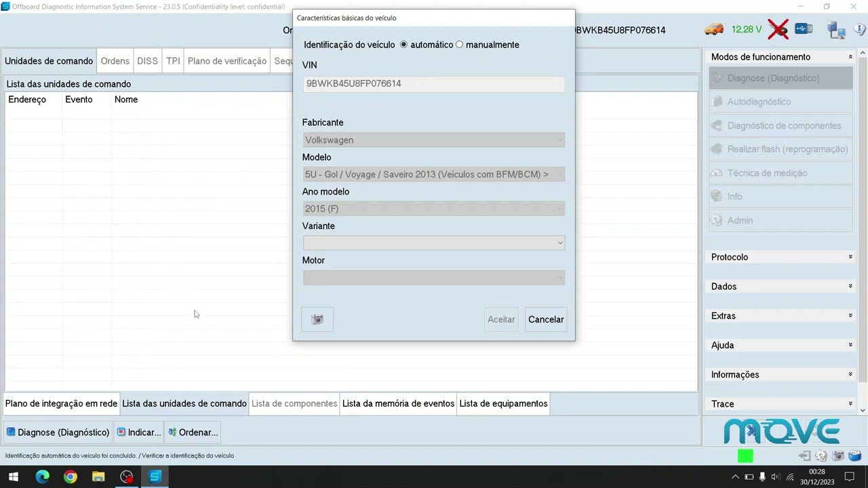This screenshot has width=868, height=488.
Task: Select manualmente vehicle identification
Action: pyautogui.click(x=460, y=45)
